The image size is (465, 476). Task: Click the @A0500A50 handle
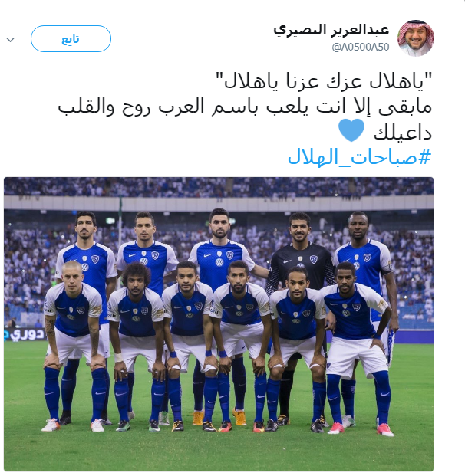tap(361, 47)
